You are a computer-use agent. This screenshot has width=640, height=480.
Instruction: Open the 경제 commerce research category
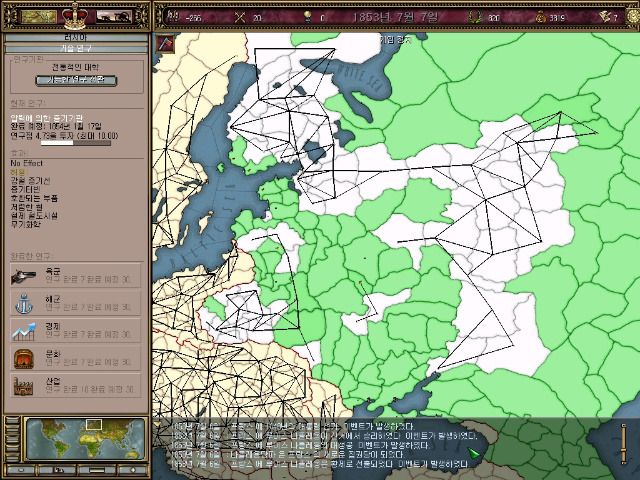click(76, 330)
